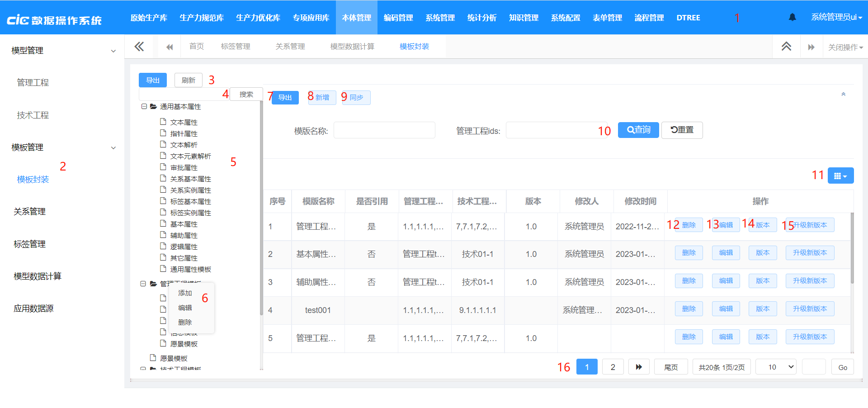
Task: Click the double up-chevron icon in tab bar
Action: click(786, 47)
